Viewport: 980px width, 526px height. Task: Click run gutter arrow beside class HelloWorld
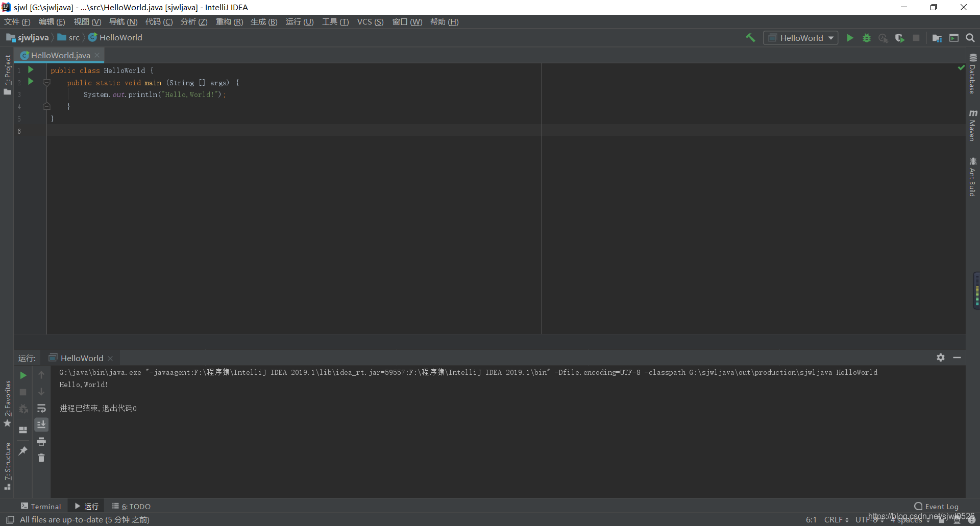coord(31,69)
